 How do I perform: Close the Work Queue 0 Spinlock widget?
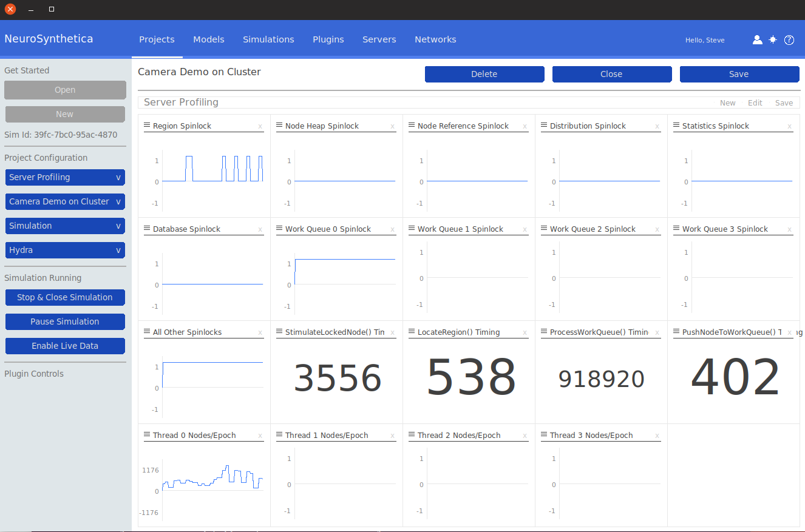[392, 230]
